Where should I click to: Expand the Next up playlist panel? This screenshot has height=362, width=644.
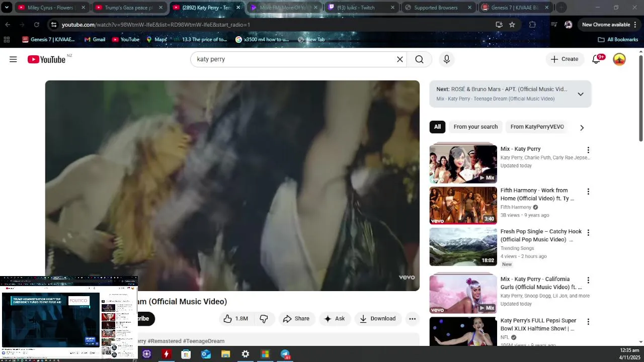(581, 94)
